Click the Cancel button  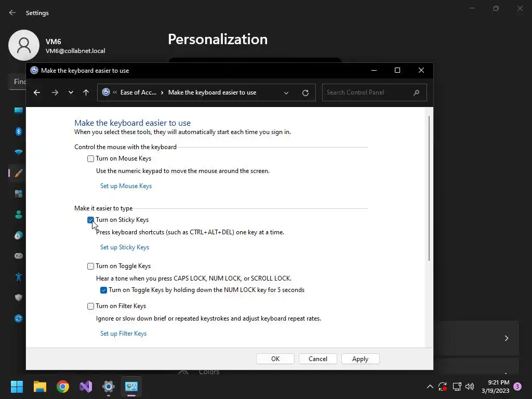(318, 358)
